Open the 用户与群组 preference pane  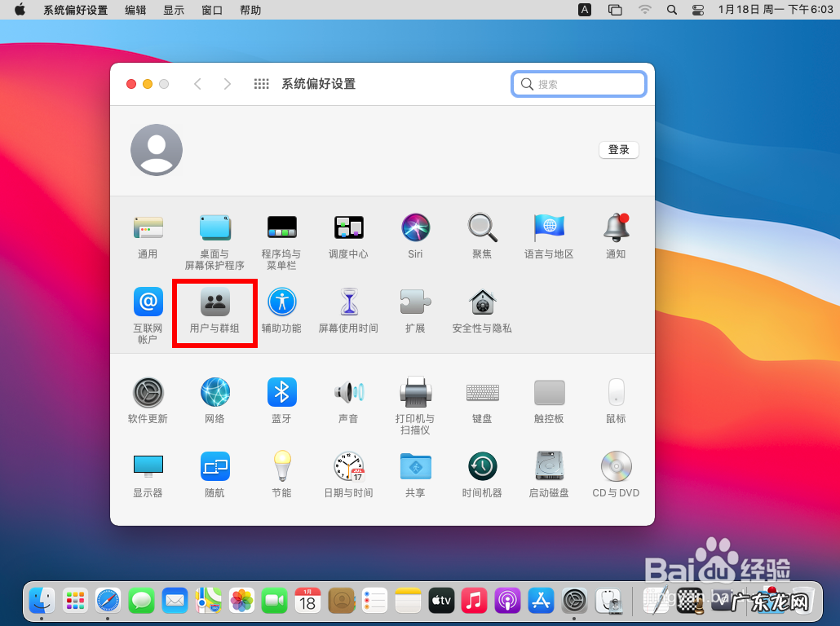[215, 302]
